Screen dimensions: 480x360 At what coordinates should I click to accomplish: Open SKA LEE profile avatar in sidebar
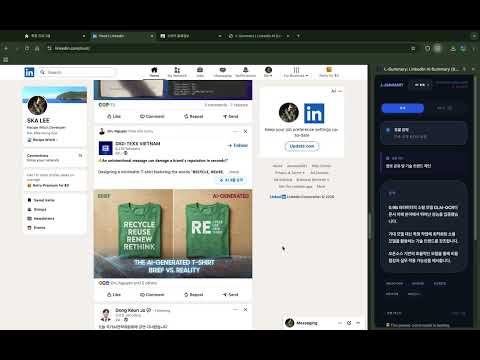37,105
